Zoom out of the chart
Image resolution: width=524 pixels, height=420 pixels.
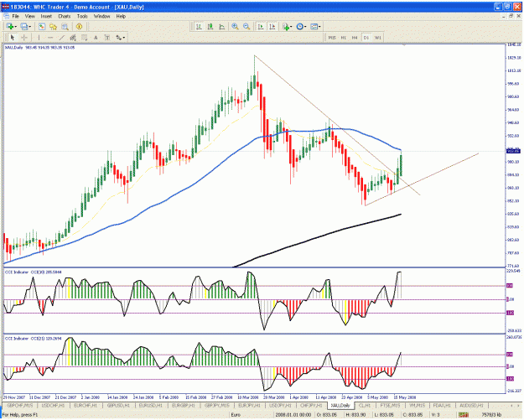pyautogui.click(x=246, y=26)
